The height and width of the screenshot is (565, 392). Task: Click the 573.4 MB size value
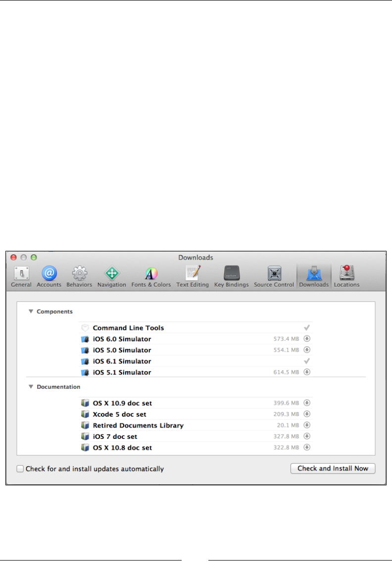click(x=286, y=339)
